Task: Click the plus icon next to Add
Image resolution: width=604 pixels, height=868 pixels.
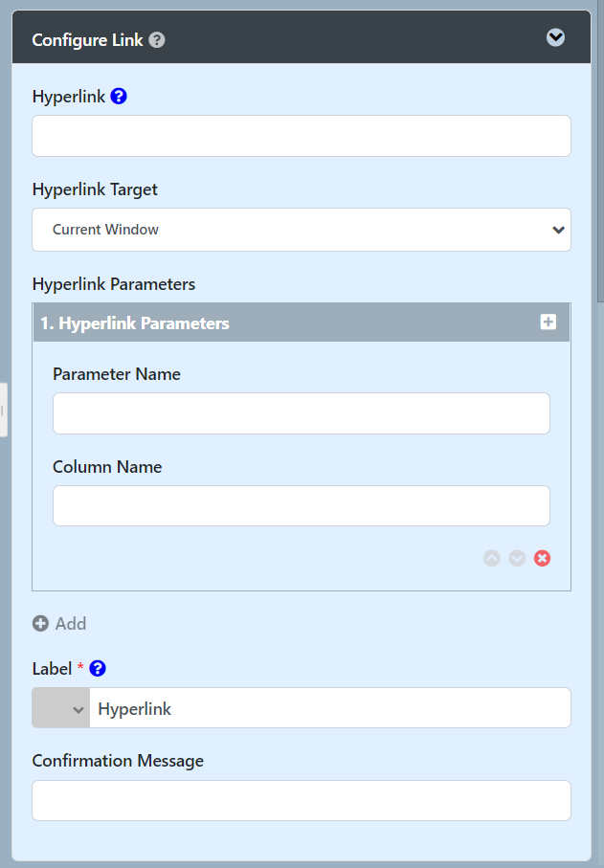Action: click(40, 624)
